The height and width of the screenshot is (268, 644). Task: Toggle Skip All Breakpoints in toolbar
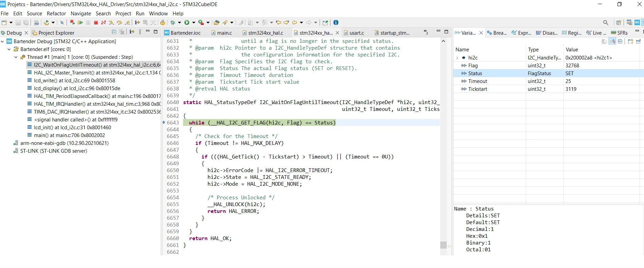(62, 22)
